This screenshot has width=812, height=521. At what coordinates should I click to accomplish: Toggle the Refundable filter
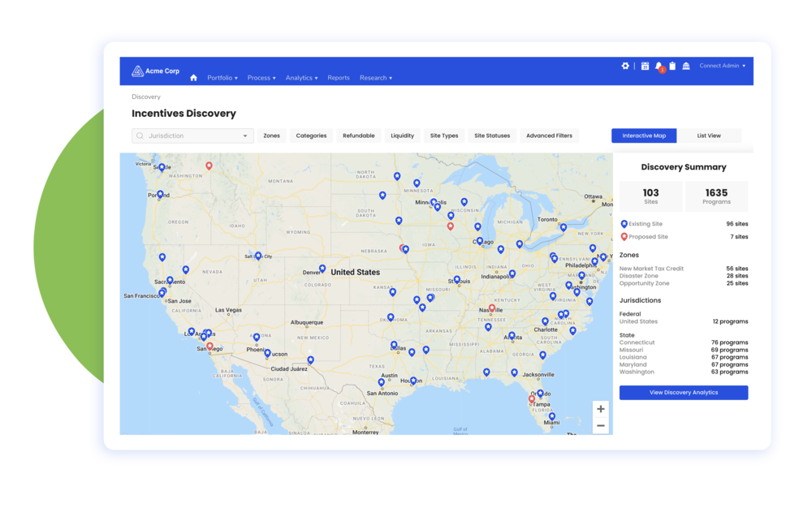tap(358, 136)
